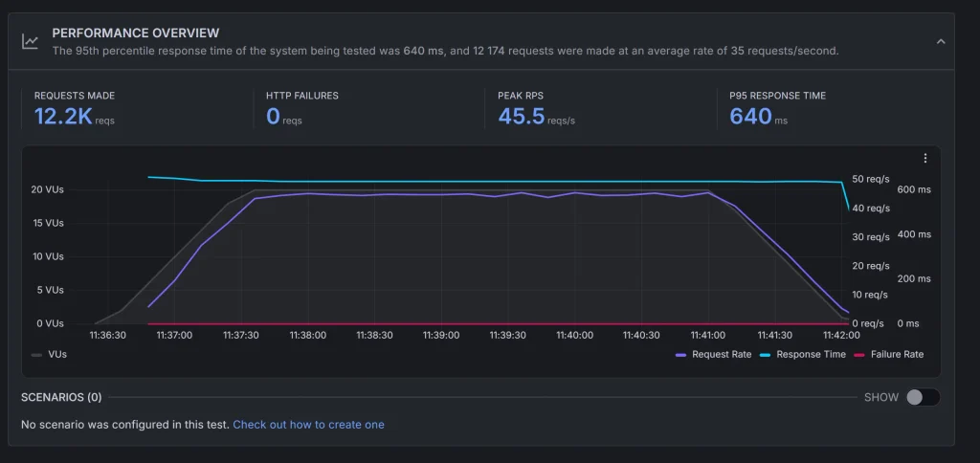Click 'No scenario was configured in this test.'

125,425
